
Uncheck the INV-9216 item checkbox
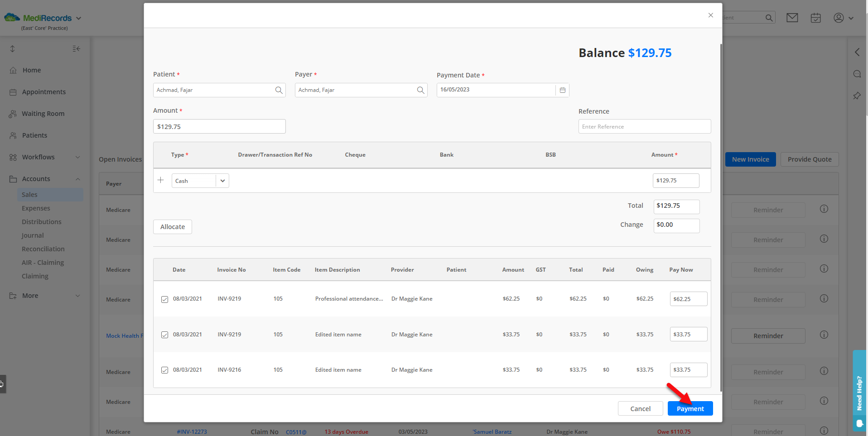point(165,370)
